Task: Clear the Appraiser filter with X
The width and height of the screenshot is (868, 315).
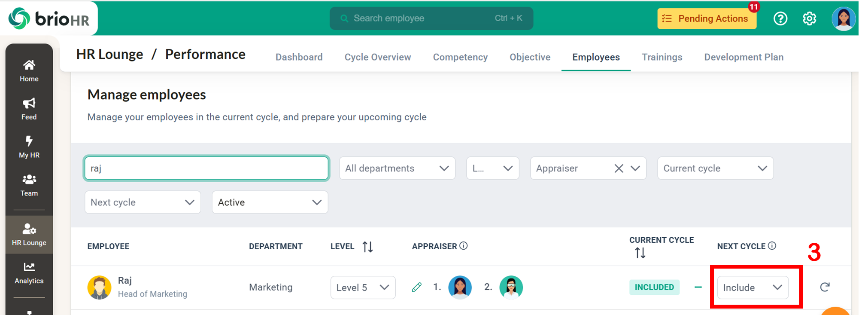Action: coord(619,168)
